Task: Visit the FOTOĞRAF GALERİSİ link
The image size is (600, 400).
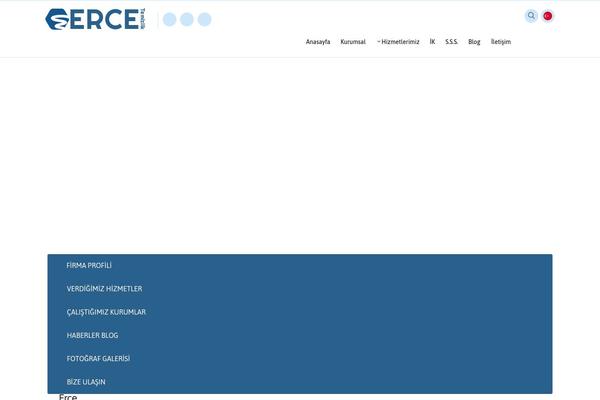Action: point(98,359)
